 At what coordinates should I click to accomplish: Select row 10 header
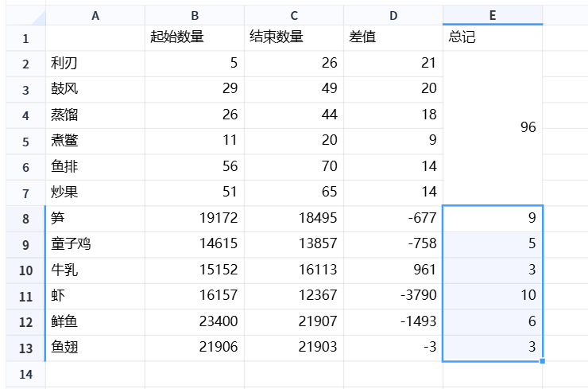click(26, 270)
